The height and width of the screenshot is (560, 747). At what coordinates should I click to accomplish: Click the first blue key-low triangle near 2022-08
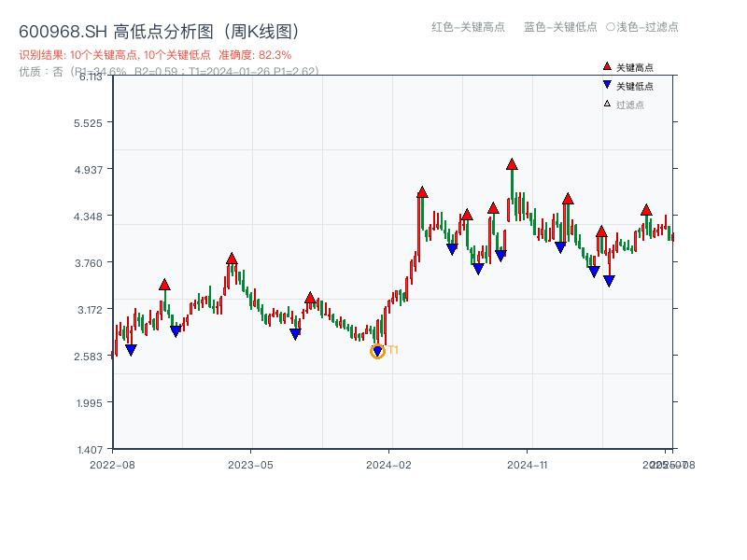tap(131, 350)
